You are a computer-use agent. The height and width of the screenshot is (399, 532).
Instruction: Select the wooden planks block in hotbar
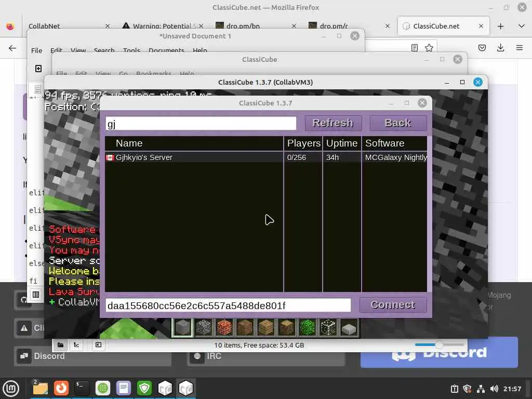[x=265, y=327]
